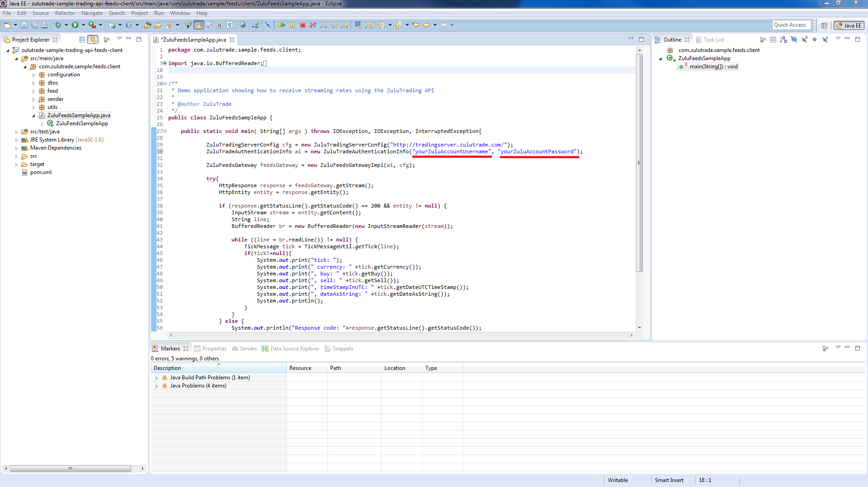The width and height of the screenshot is (868, 487).
Task: Click the green Run button
Action: click(75, 25)
